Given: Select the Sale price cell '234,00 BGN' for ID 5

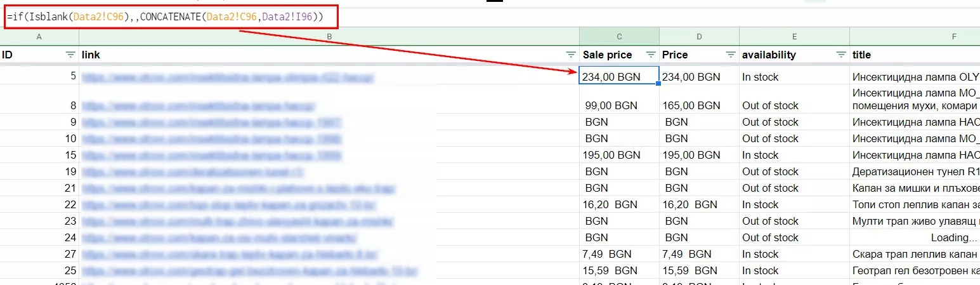Looking at the screenshot, I should click(x=620, y=77).
